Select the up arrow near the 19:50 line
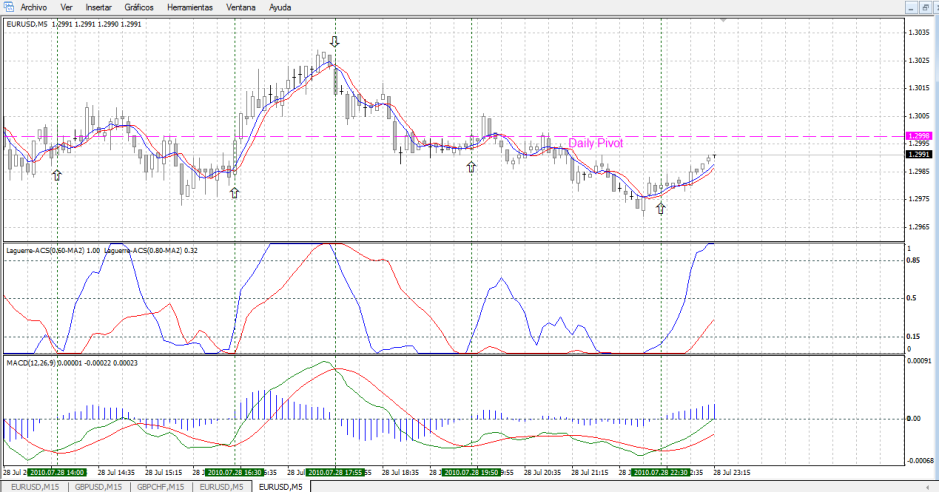This screenshot has width=939, height=492. point(471,167)
